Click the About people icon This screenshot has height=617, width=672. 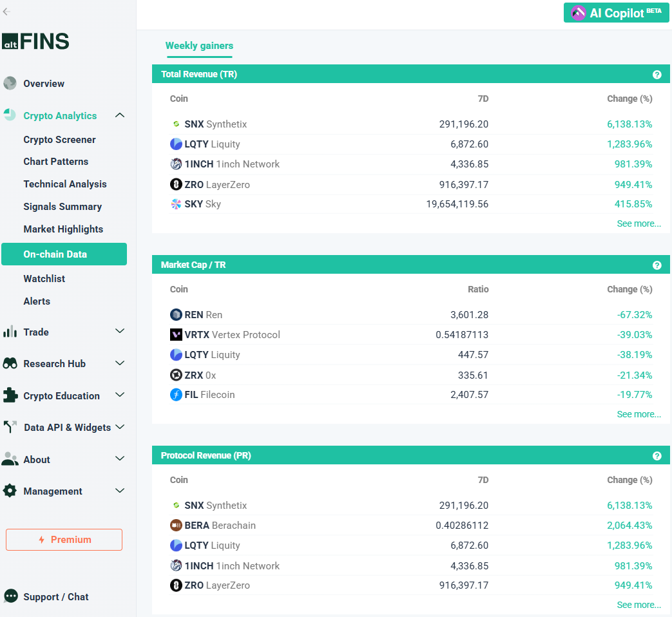click(10, 459)
